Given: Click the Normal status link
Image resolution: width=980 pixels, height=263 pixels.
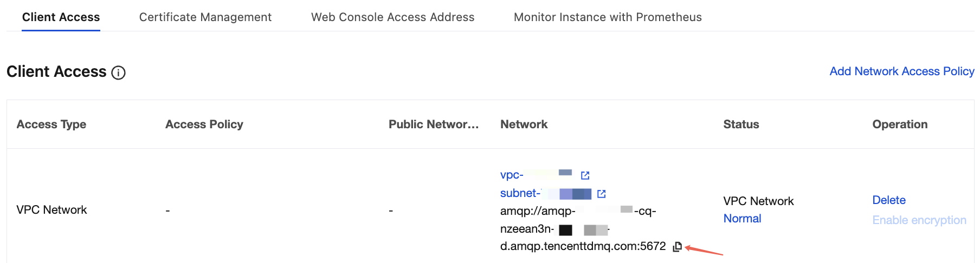Looking at the screenshot, I should (x=742, y=219).
